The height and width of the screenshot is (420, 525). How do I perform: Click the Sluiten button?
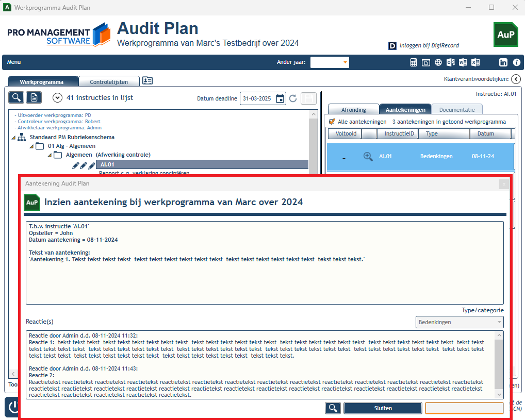click(x=383, y=408)
